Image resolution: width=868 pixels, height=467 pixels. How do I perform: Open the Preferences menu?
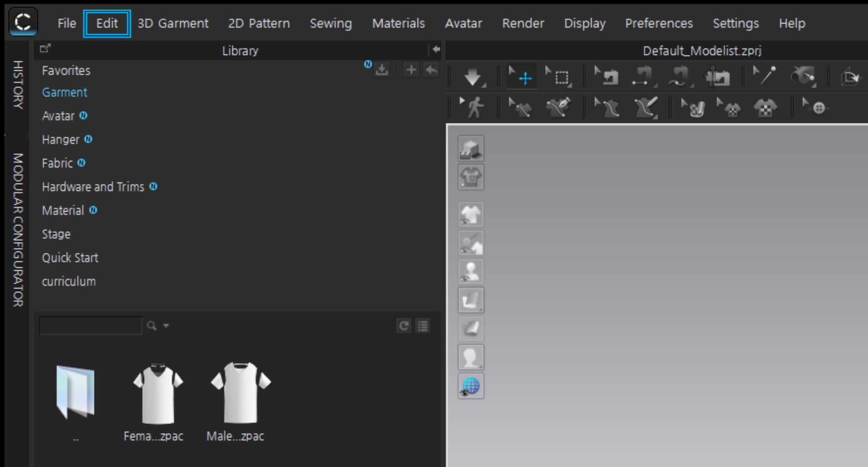coord(659,23)
